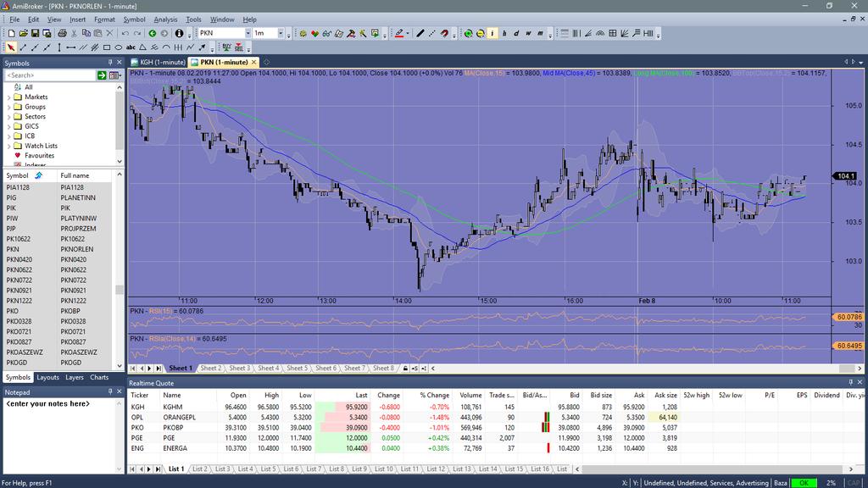Click the Print icon in toolbar

click(62, 33)
